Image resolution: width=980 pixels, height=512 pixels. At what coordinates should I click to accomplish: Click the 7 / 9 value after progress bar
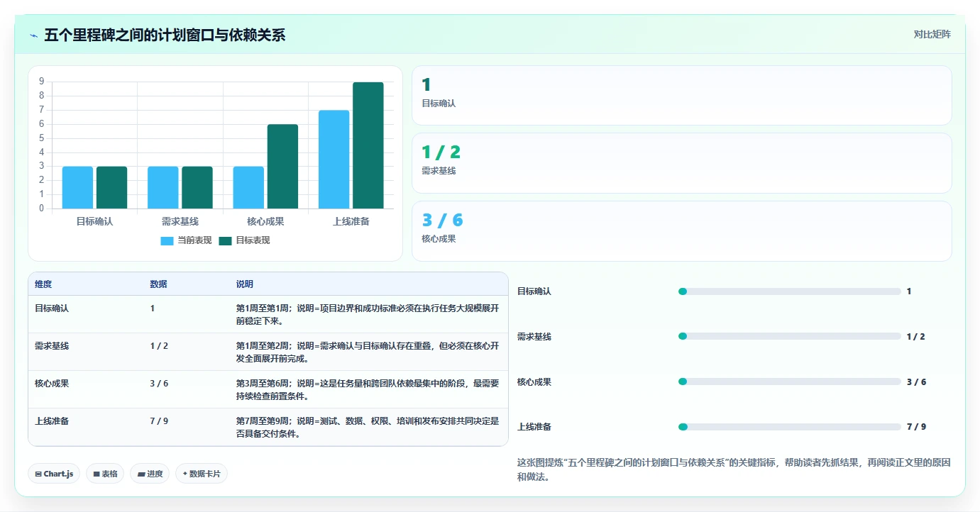(x=916, y=427)
